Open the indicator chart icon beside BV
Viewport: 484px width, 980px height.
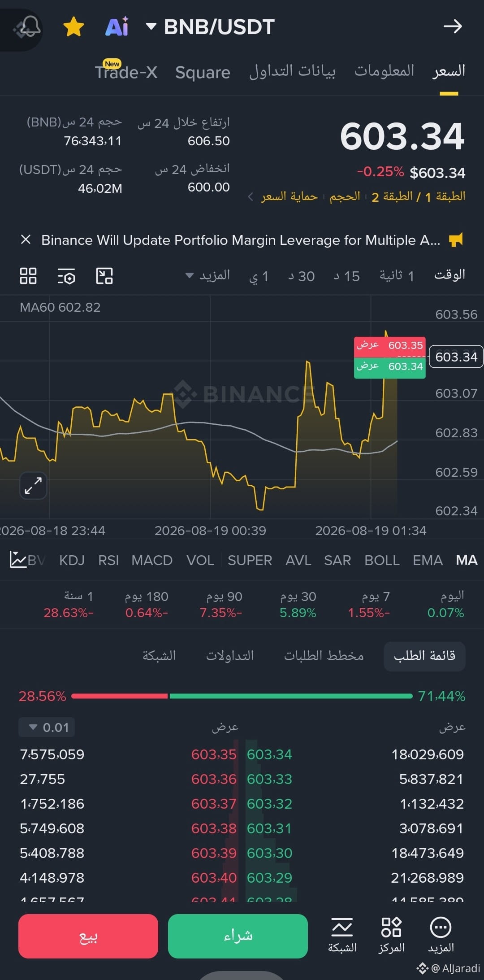click(18, 560)
